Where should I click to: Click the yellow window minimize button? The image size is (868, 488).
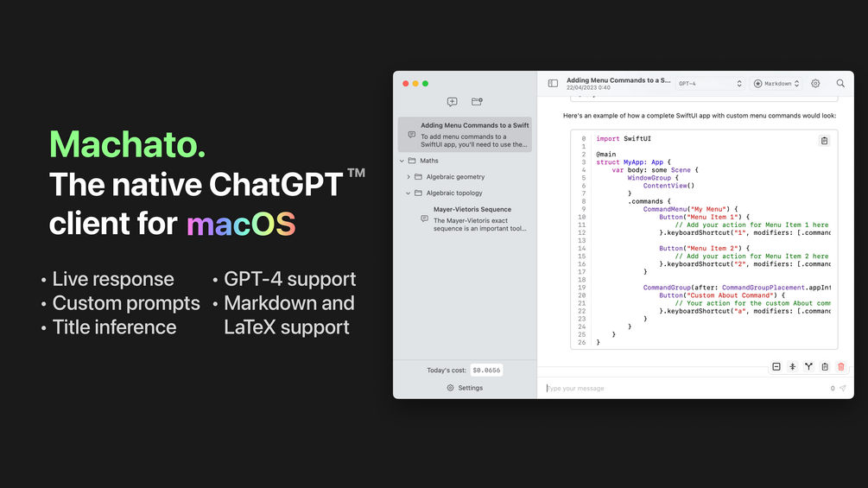pyautogui.click(x=415, y=84)
